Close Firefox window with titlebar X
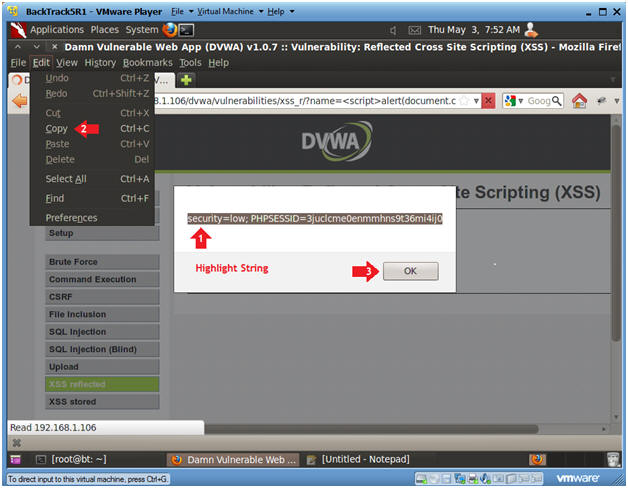This screenshot has width=628, height=488. 55,47
